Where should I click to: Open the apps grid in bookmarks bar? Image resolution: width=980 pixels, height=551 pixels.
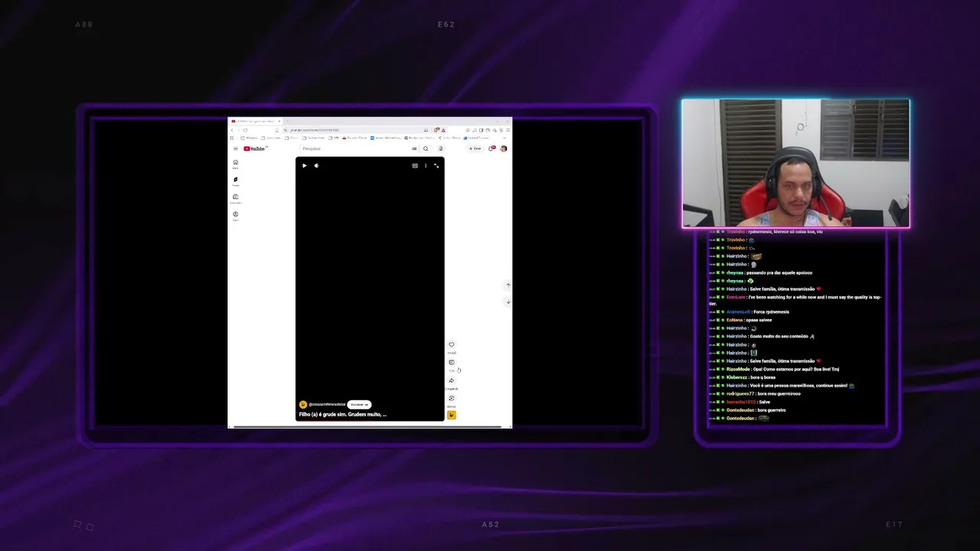[232, 138]
